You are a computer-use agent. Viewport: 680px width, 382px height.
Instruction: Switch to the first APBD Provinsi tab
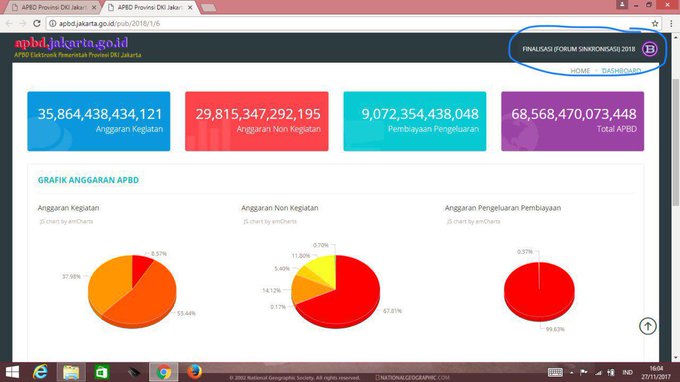[53, 7]
